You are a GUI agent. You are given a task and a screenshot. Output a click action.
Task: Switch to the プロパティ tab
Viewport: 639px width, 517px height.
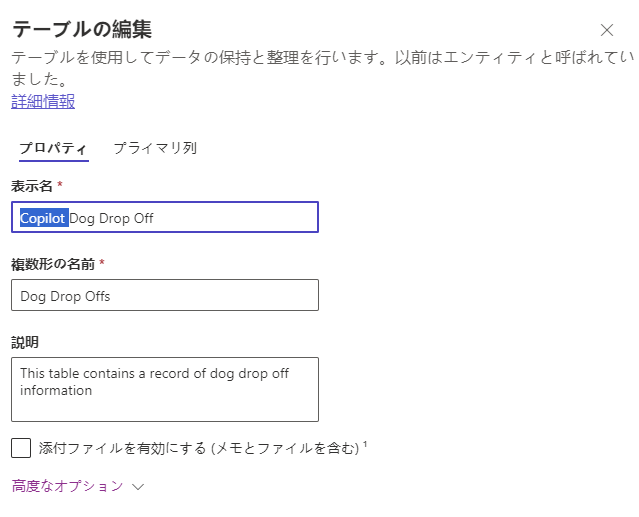click(53, 148)
